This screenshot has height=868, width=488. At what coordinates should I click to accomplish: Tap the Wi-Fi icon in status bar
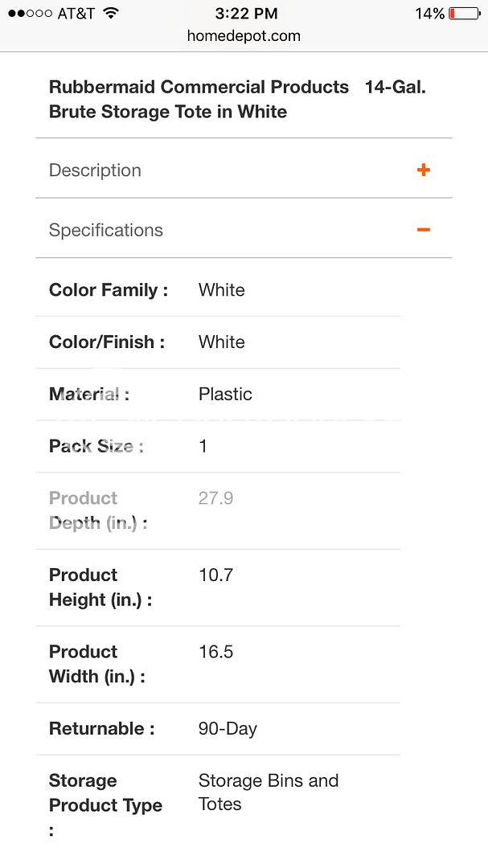111,14
